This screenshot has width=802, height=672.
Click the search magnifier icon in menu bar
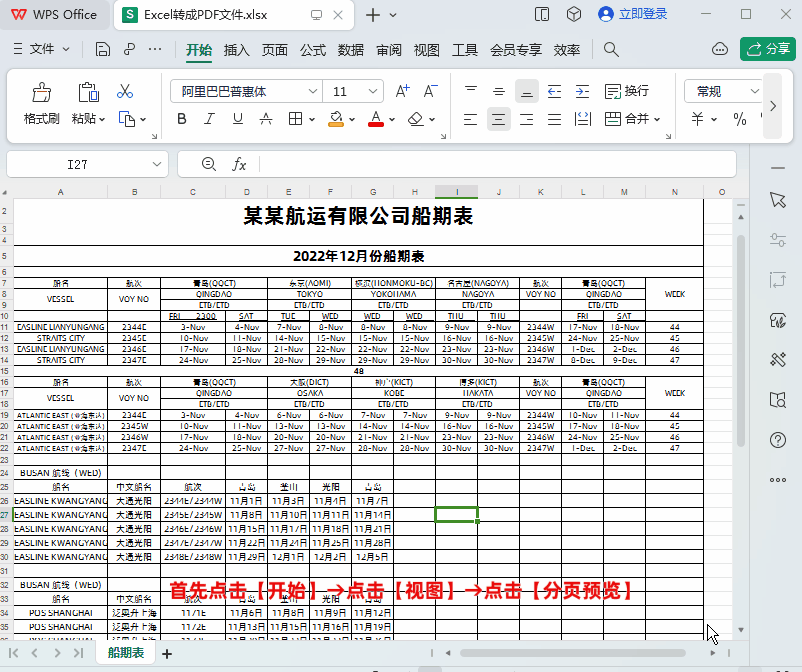(611, 50)
